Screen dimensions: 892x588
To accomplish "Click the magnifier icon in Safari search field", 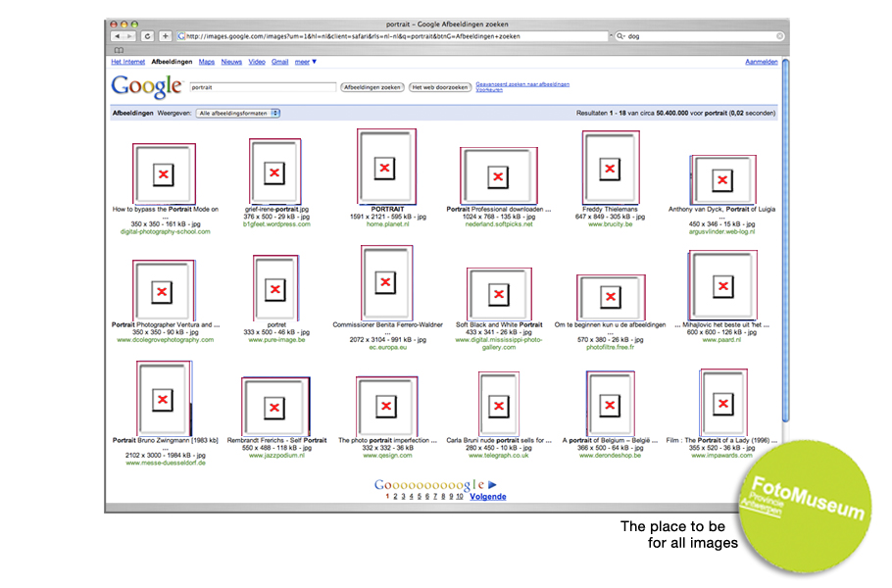I will pyautogui.click(x=620, y=36).
